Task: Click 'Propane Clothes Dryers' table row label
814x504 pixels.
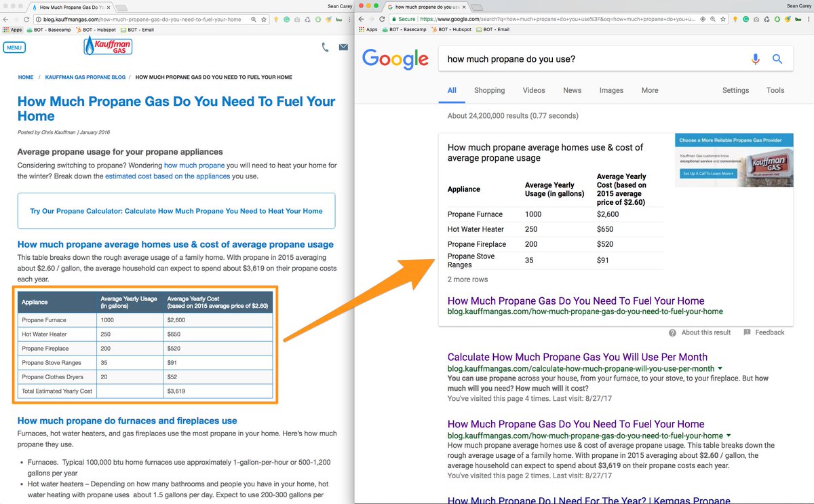Action: click(x=52, y=377)
